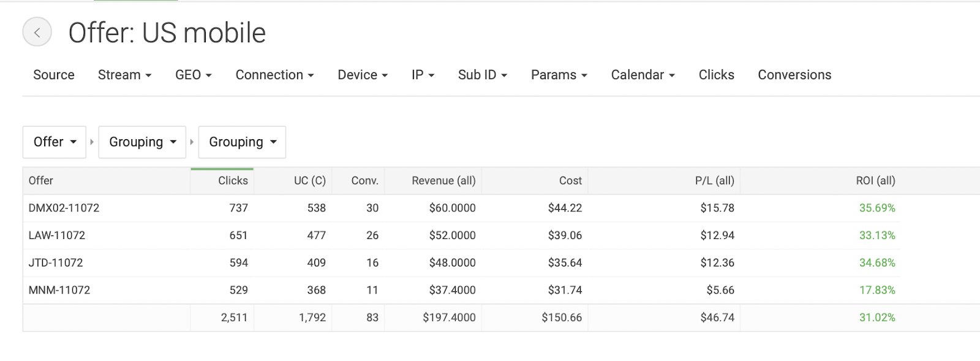Sort by ROI (all) column header
Viewport: 980px width, 361px height.
point(875,181)
